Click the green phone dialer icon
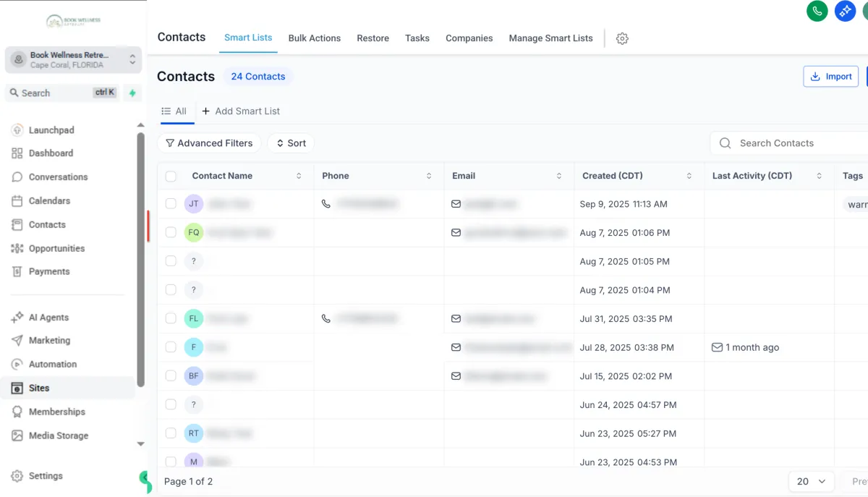The height and width of the screenshot is (497, 868). click(817, 11)
